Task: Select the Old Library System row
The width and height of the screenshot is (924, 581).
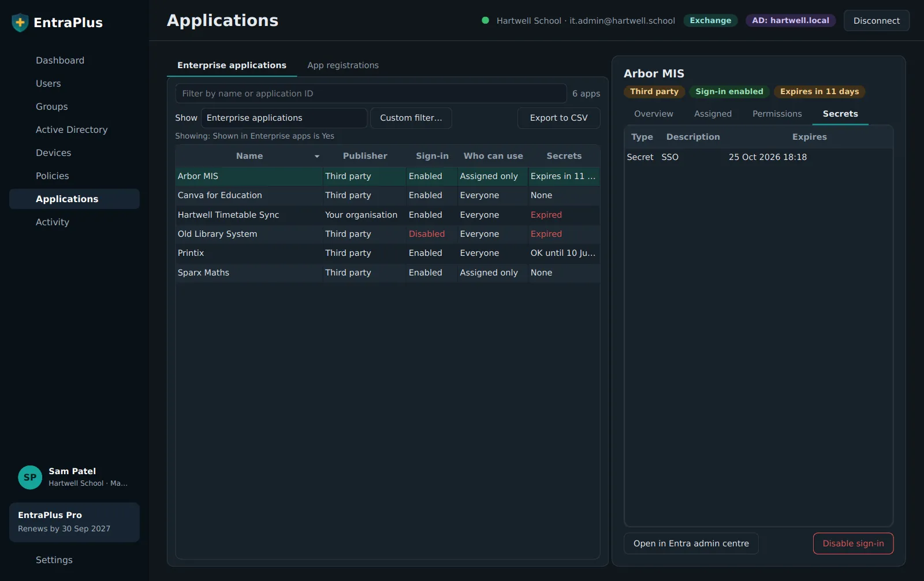Action: tap(388, 234)
